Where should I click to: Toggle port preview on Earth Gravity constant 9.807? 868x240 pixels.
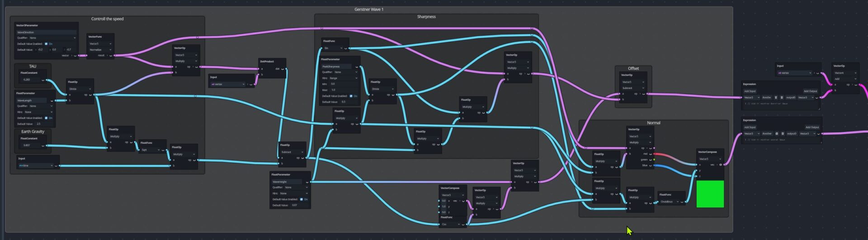coord(43,146)
